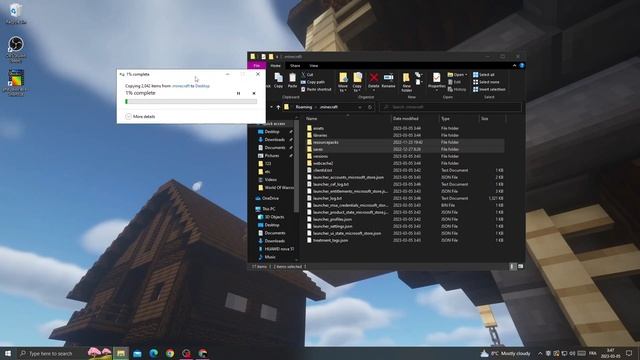Open the Mail app from the taskbar

137,353
